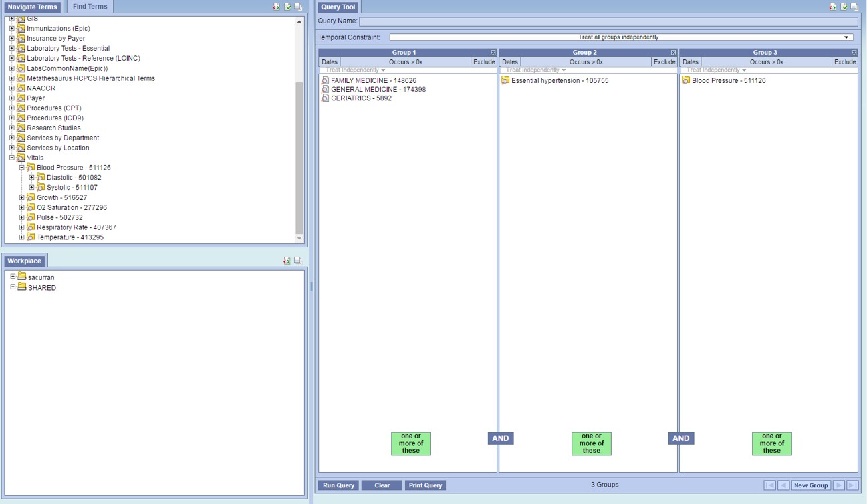This screenshot has height=504, width=867.
Task: Click the Blood Pressure folder icon in Group 3
Action: (685, 80)
